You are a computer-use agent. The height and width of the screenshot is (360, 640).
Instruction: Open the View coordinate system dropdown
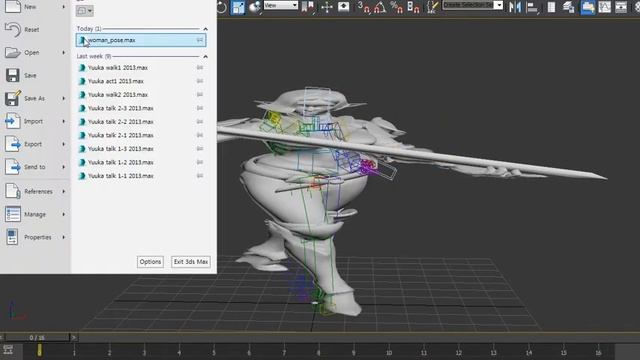click(x=281, y=5)
